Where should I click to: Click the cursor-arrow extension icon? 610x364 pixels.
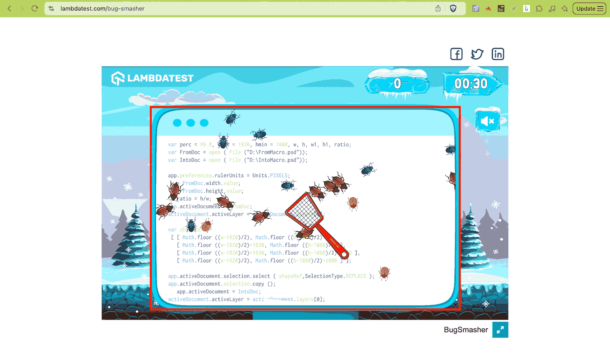click(527, 8)
